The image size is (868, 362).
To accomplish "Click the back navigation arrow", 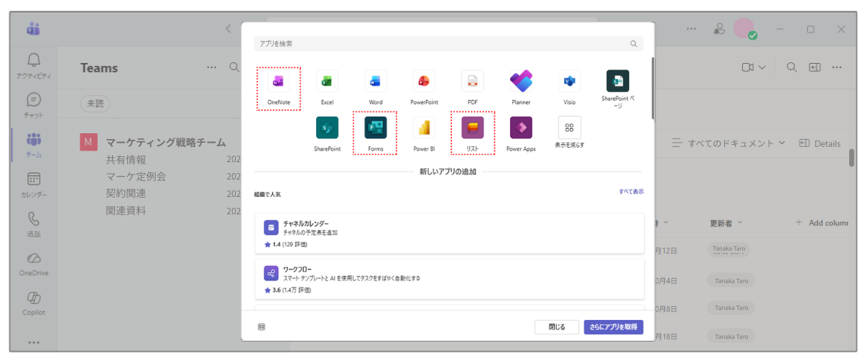I will pos(229,29).
